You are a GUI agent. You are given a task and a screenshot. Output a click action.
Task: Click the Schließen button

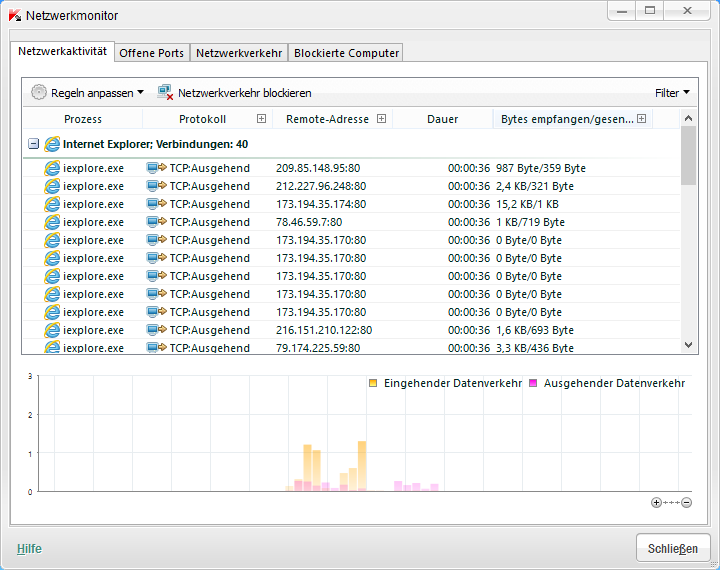point(673,548)
